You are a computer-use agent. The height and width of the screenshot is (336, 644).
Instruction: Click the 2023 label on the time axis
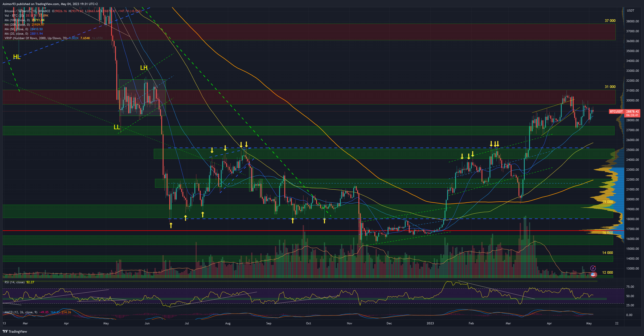pos(430,323)
